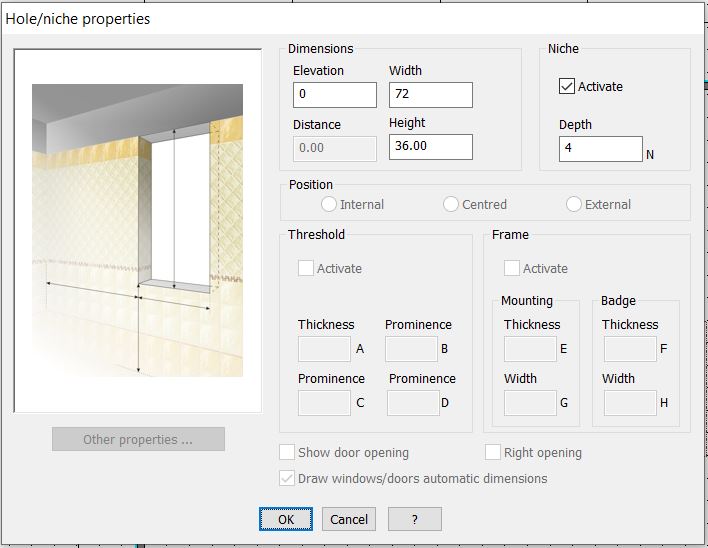Click the niche preview illustration

138,230
